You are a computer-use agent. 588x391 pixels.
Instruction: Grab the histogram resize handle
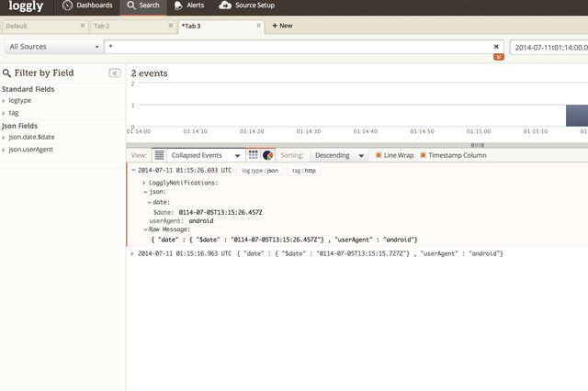pyautogui.click(x=478, y=145)
